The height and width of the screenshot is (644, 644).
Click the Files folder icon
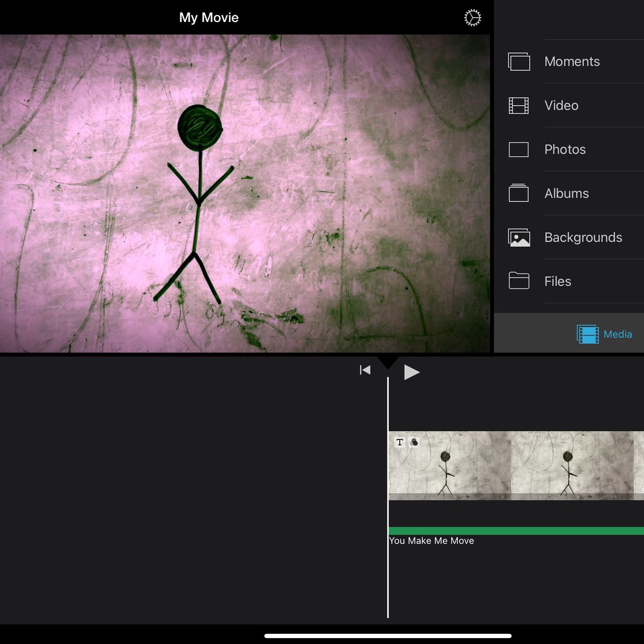tap(519, 281)
